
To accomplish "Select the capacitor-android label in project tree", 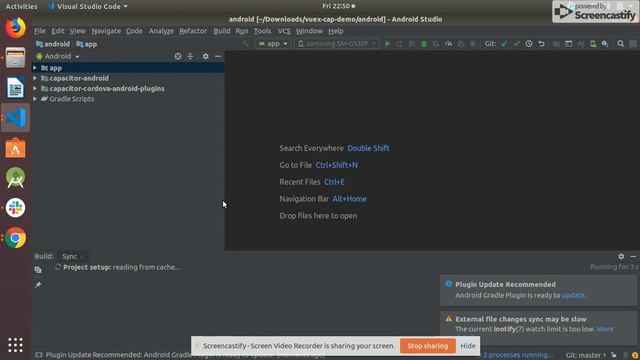I will pyautogui.click(x=79, y=78).
